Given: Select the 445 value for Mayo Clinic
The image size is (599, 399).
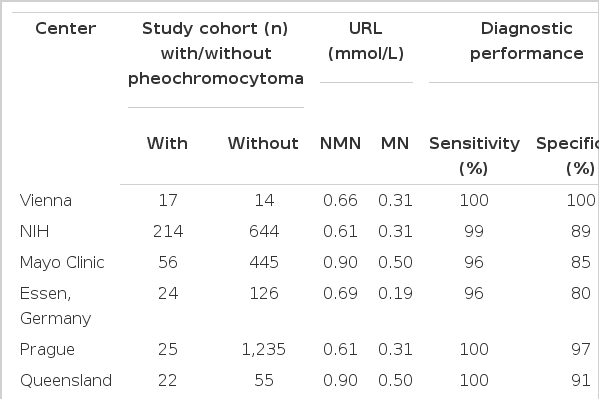Looking at the screenshot, I should (264, 263).
